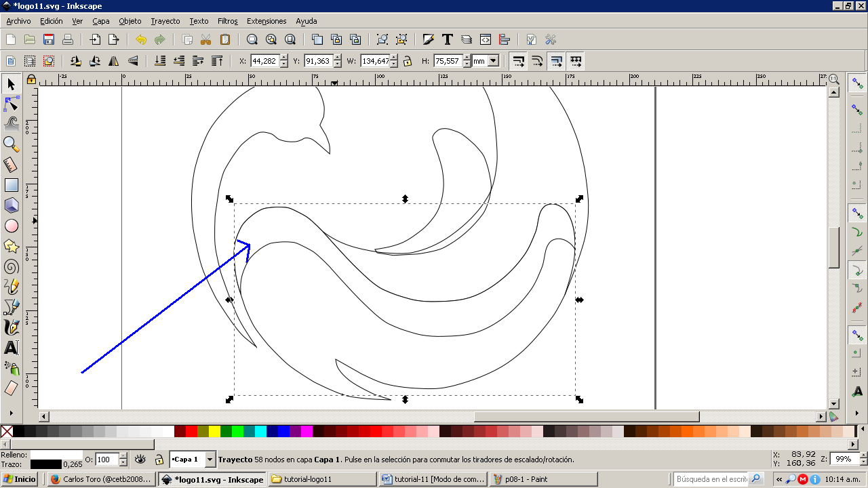Select the Tweak tool
The height and width of the screenshot is (488, 868).
[x=11, y=123]
